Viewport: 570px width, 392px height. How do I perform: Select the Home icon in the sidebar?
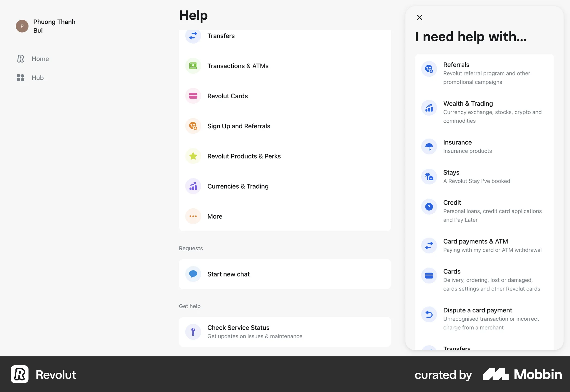(x=20, y=59)
